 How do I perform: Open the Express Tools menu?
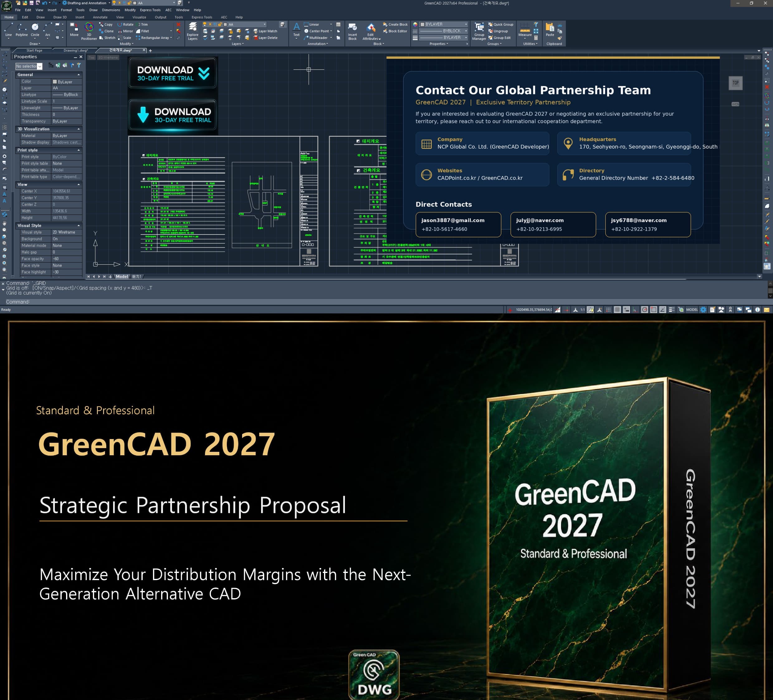coord(150,10)
